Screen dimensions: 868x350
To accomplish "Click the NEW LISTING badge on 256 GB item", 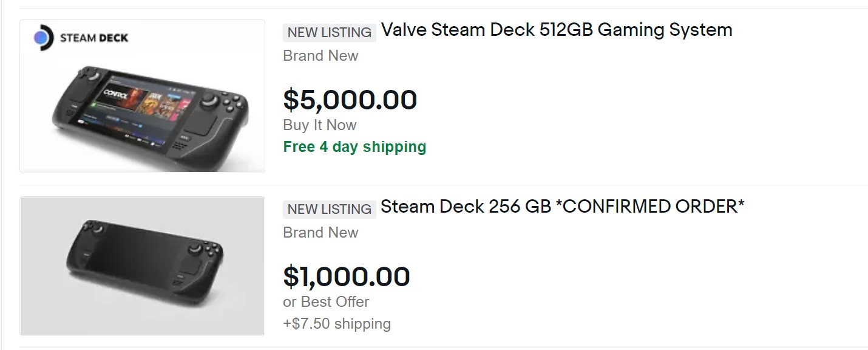I will (329, 209).
